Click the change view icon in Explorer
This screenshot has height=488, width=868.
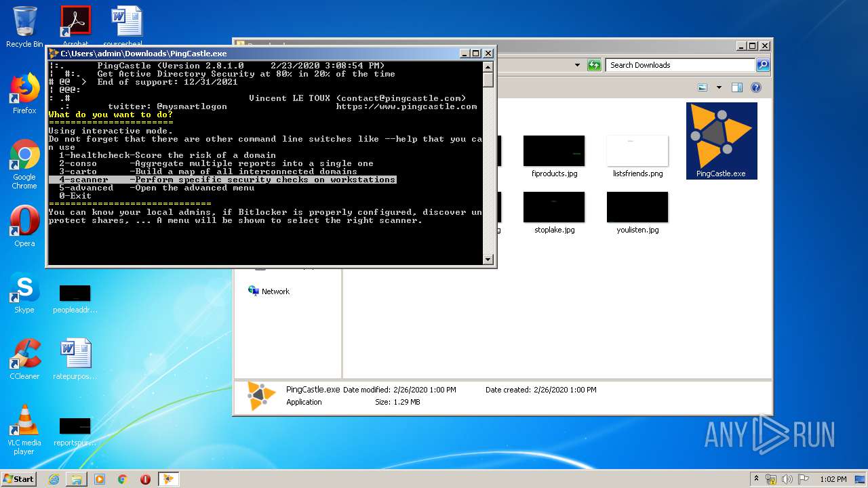(x=703, y=87)
